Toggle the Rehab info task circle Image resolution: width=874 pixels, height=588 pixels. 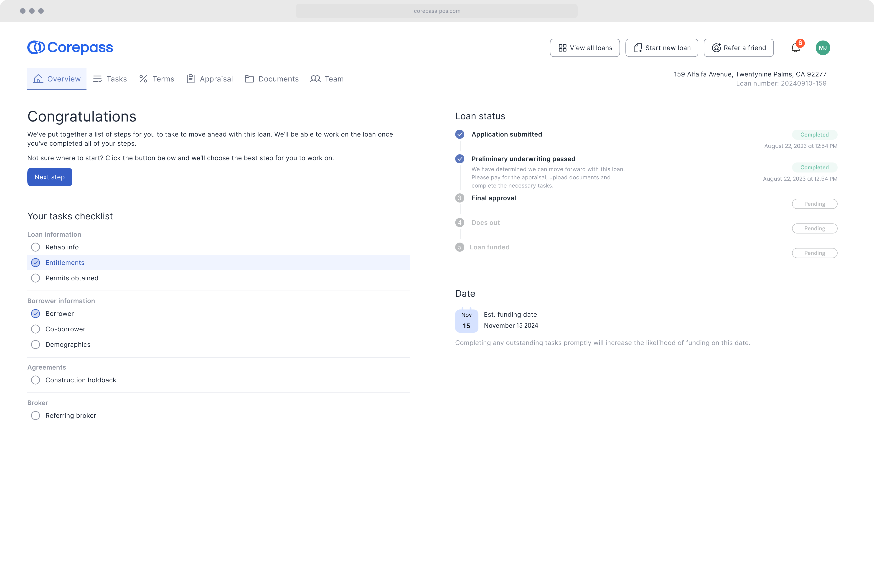click(x=36, y=247)
